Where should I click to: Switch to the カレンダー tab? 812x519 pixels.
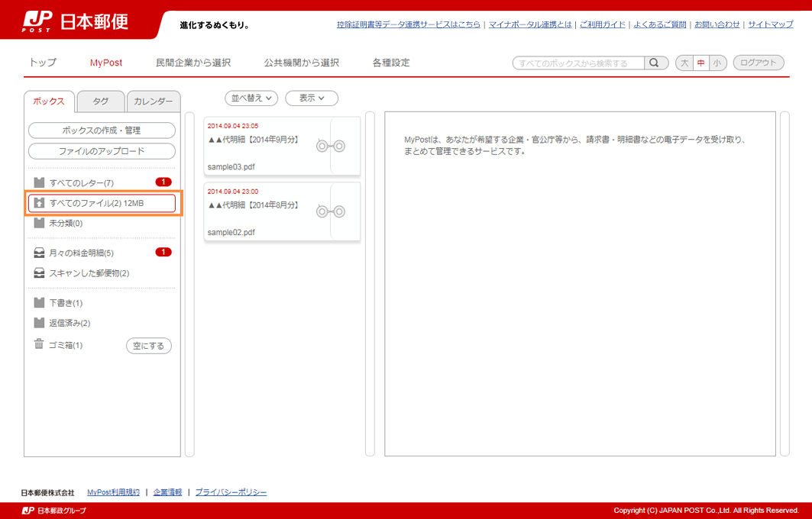[154, 102]
